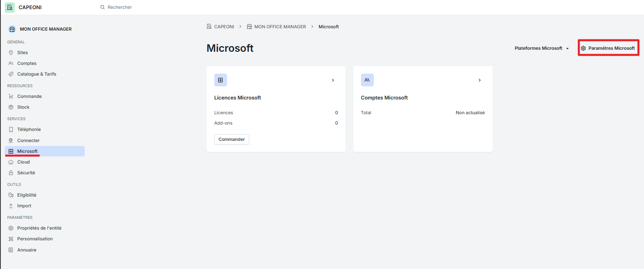Click the MON OFFICE MANAGER breadcrumb link
Image resolution: width=644 pixels, height=269 pixels.
click(280, 27)
